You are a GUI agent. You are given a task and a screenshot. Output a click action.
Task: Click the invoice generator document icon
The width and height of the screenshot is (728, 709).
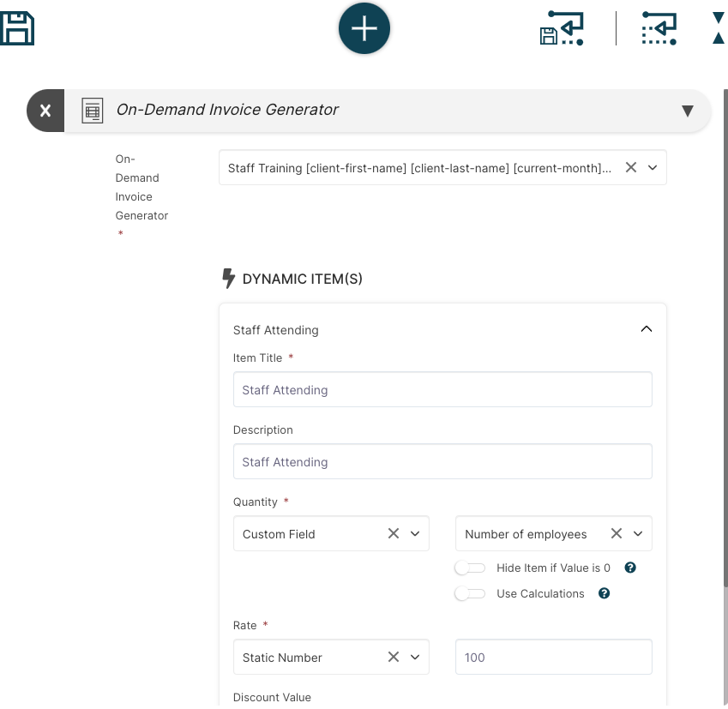click(x=93, y=111)
